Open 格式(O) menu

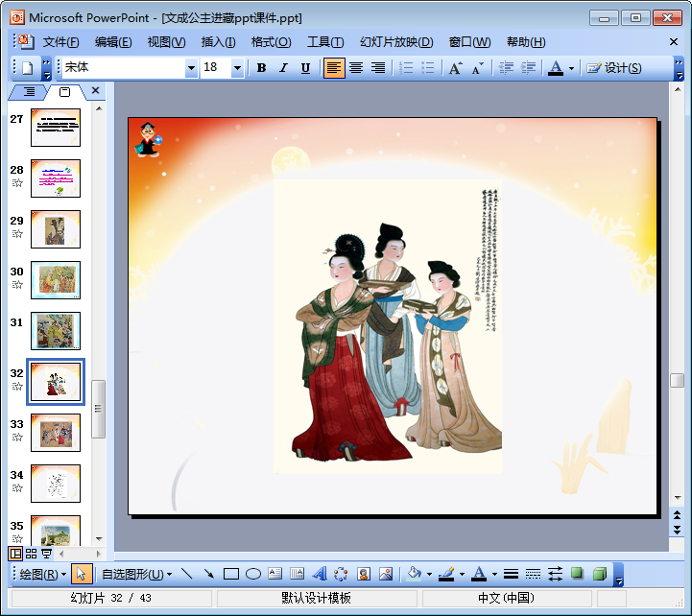click(x=271, y=42)
